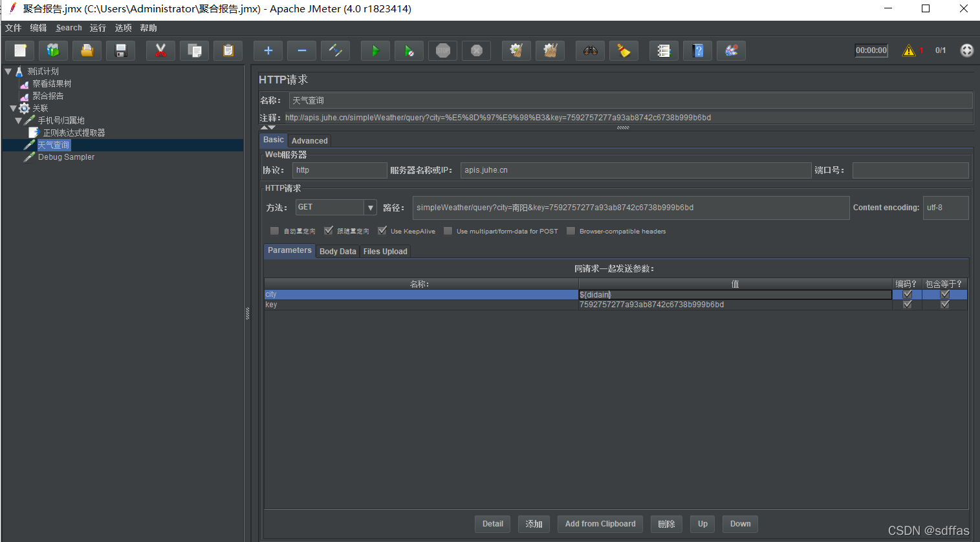980x542 pixels.
Task: Toggle the 自动重定向 checkbox
Action: 274,231
